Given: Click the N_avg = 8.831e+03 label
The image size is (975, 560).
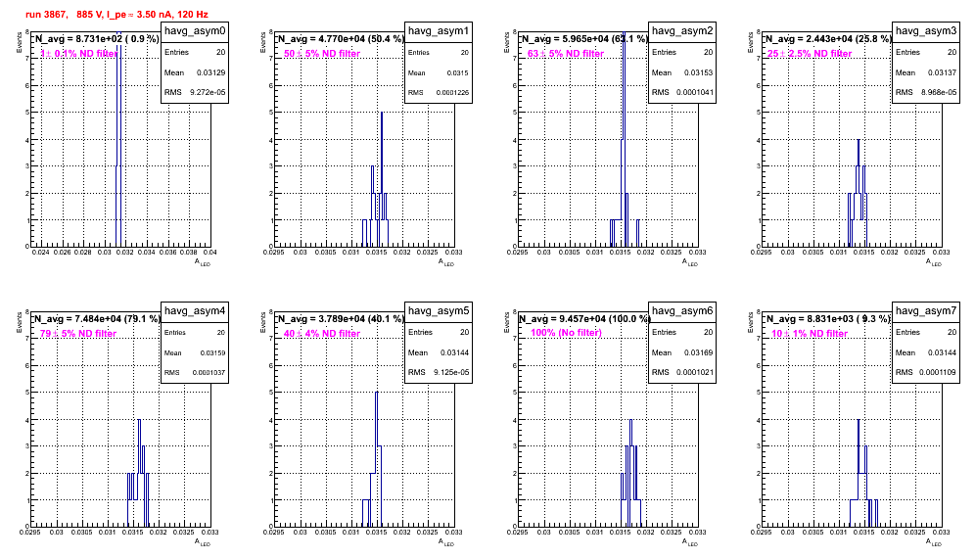Looking at the screenshot, I should click(x=827, y=318).
